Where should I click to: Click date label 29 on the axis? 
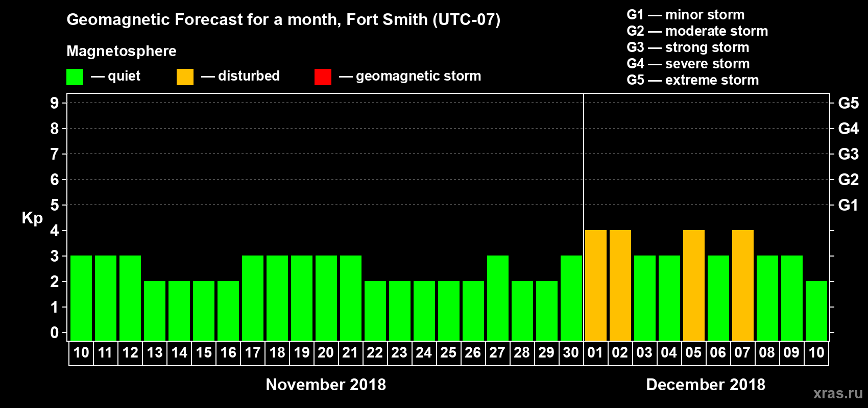pyautogui.click(x=546, y=352)
